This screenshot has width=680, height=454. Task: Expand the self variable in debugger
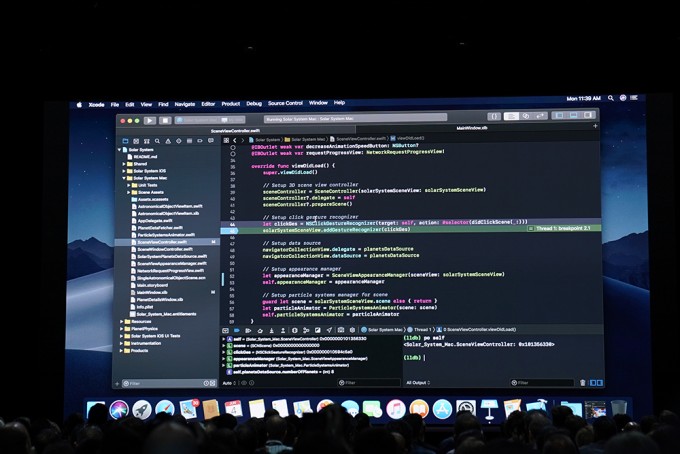pyautogui.click(x=224, y=339)
